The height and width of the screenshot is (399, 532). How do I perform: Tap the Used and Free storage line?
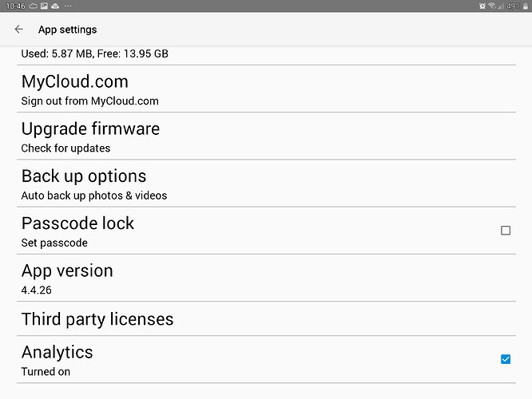point(94,54)
